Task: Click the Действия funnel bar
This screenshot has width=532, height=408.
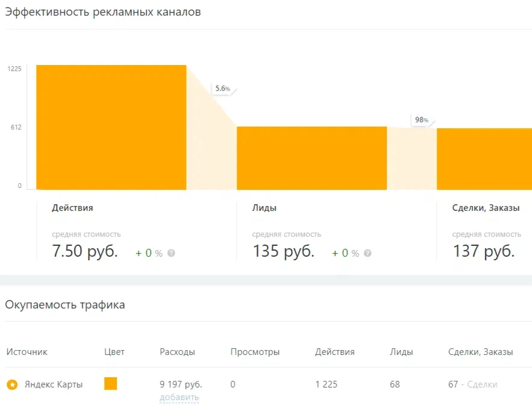Action: pyautogui.click(x=111, y=127)
